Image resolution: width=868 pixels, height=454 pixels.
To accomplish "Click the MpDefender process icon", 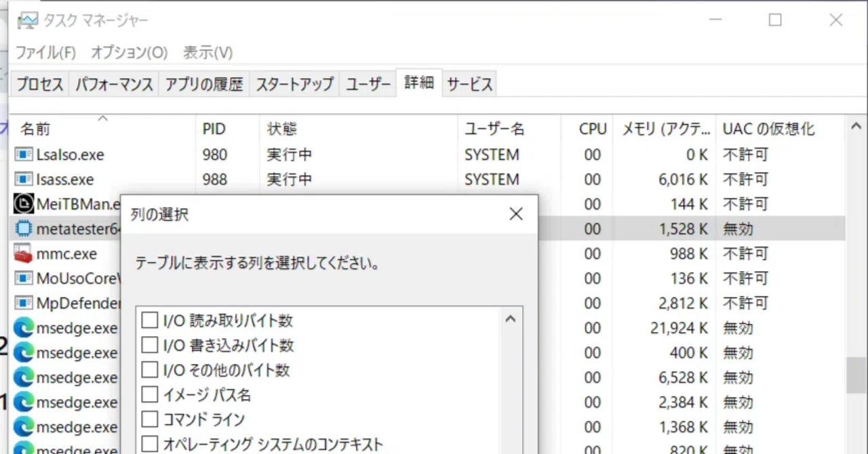I will point(24,303).
